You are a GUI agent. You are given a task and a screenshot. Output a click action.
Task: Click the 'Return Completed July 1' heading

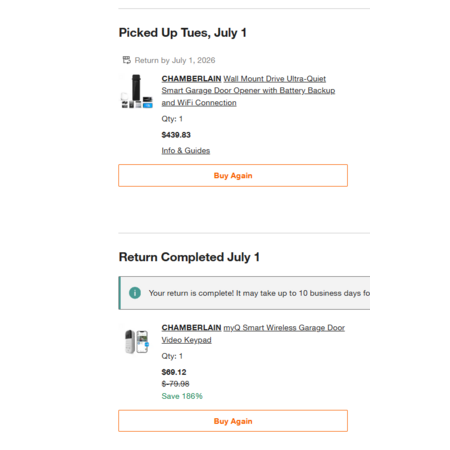point(189,257)
